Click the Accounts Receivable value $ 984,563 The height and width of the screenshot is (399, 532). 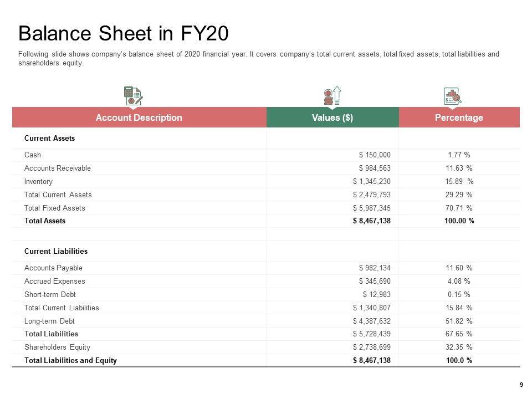[x=375, y=168]
